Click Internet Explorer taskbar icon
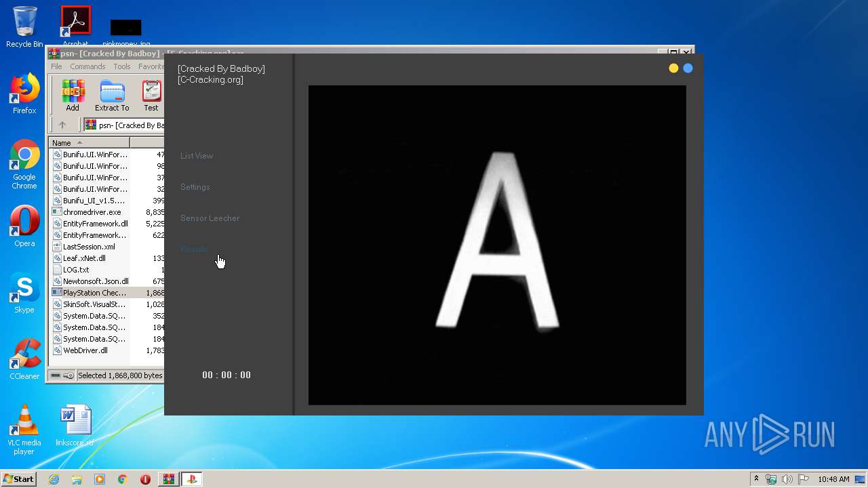 click(54, 479)
